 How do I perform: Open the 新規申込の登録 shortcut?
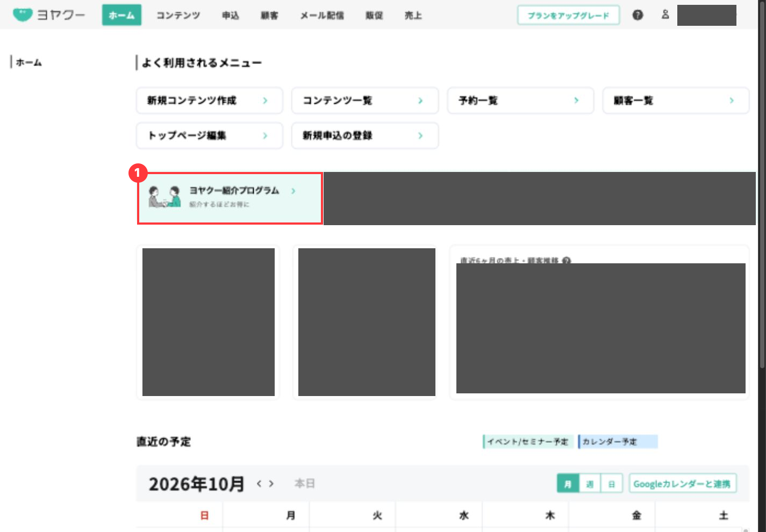click(365, 135)
